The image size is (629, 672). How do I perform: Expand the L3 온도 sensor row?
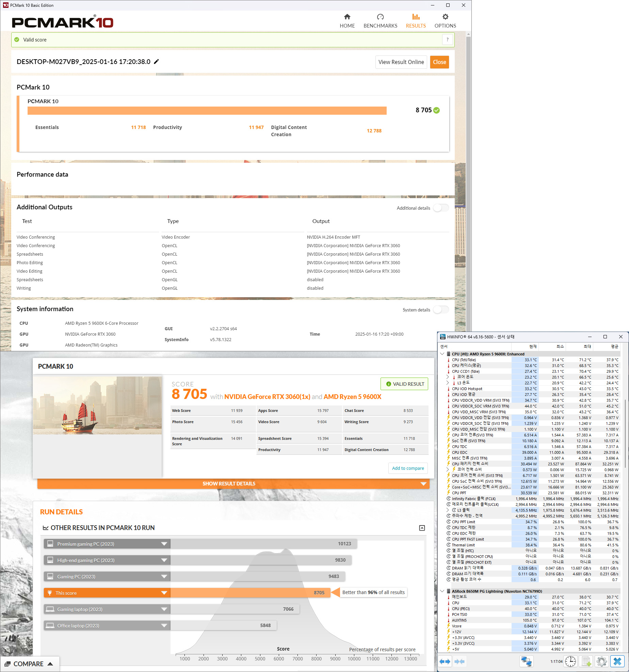click(448, 383)
